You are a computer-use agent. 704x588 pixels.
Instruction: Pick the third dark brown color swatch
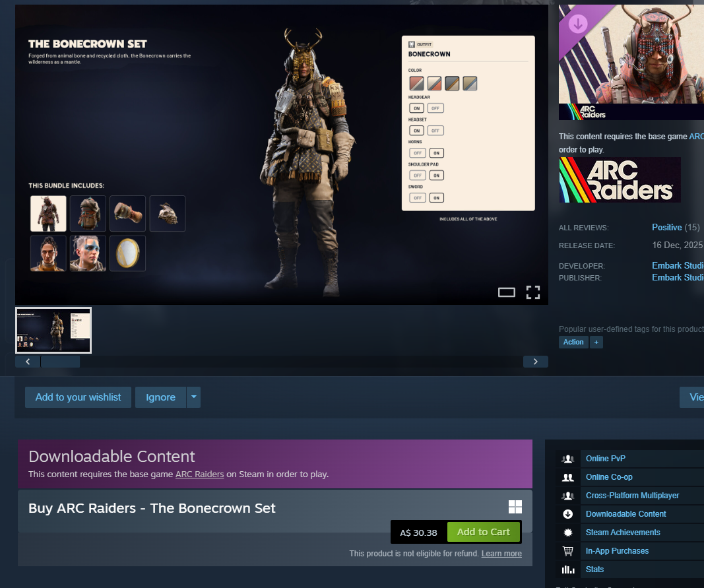click(452, 84)
